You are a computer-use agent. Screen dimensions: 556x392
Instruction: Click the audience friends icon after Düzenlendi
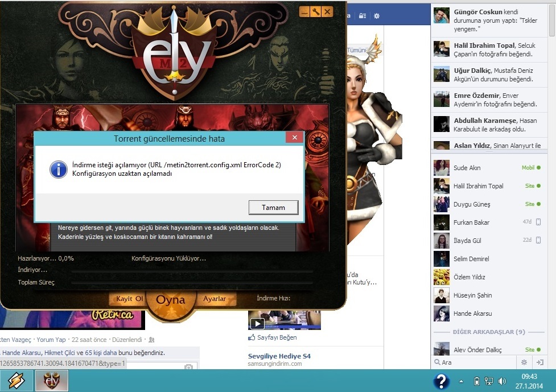(x=151, y=340)
